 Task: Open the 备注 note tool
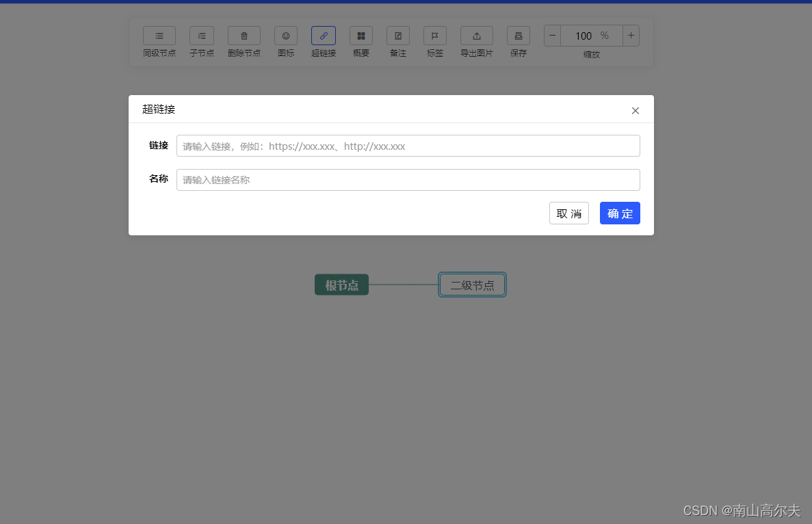tap(398, 35)
